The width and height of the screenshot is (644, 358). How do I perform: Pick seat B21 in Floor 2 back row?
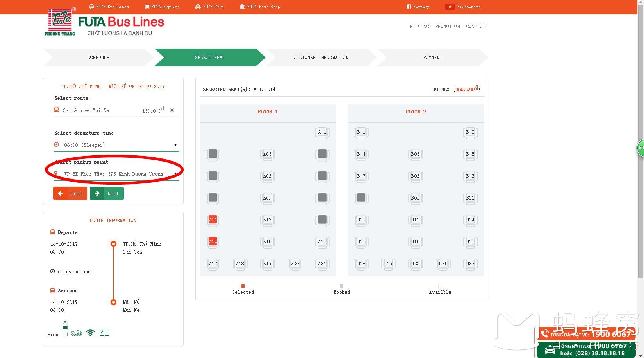tap(443, 264)
